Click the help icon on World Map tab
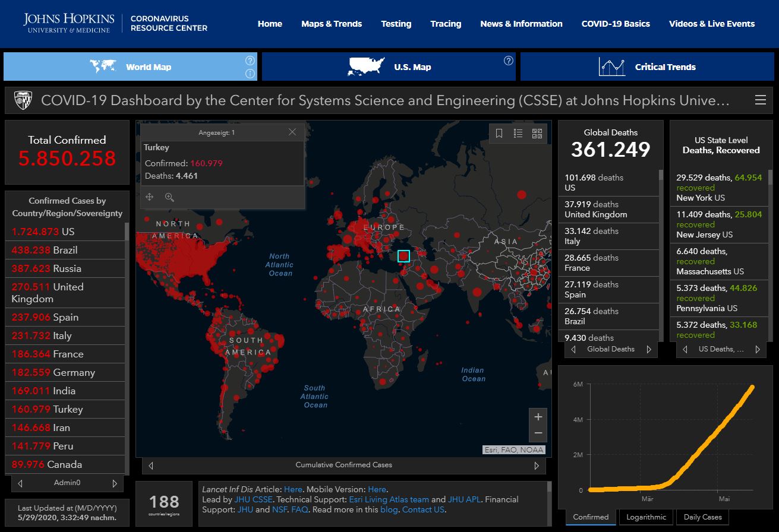Screen dimensions: 779x532 coord(250,61)
